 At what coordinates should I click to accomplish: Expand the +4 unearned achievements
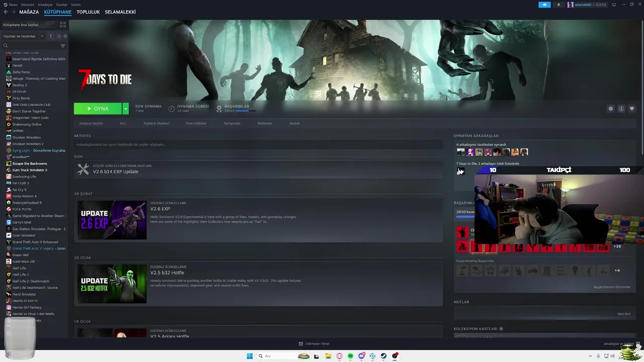[617, 270]
